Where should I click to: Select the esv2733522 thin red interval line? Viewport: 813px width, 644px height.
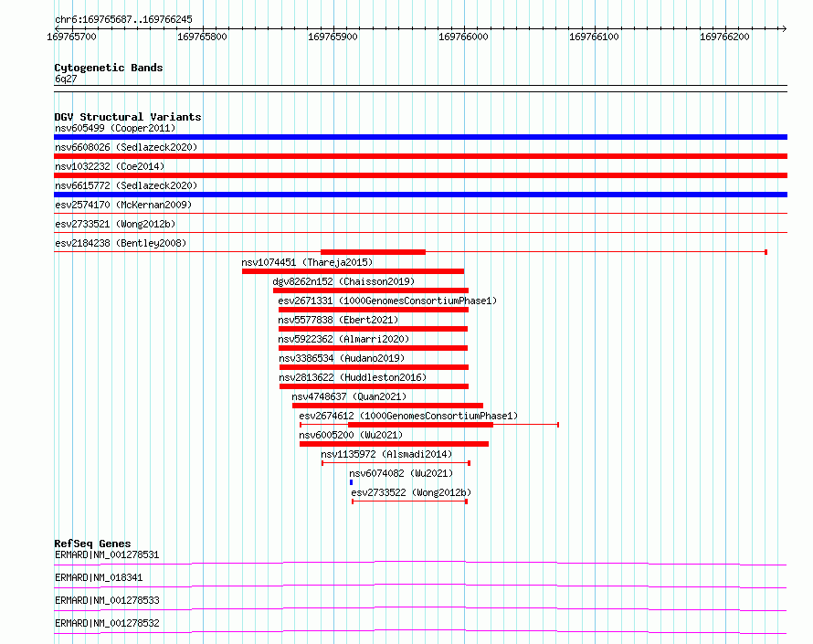coord(409,501)
